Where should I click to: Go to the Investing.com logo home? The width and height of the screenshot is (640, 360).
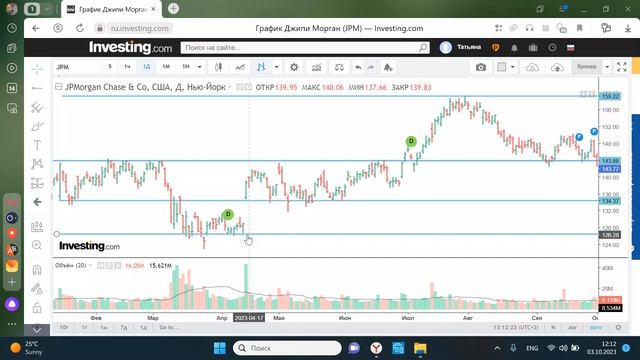130,47
